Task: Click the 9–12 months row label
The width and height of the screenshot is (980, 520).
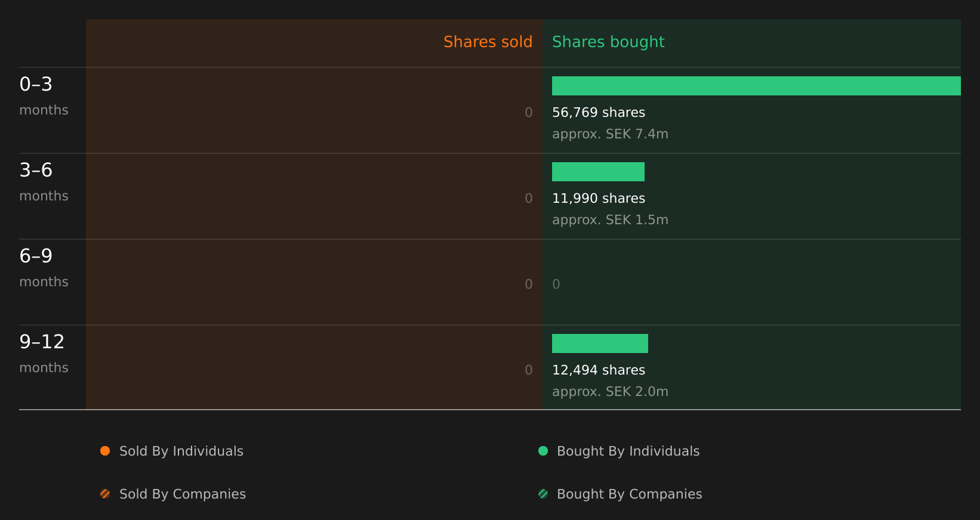Action: (44, 354)
